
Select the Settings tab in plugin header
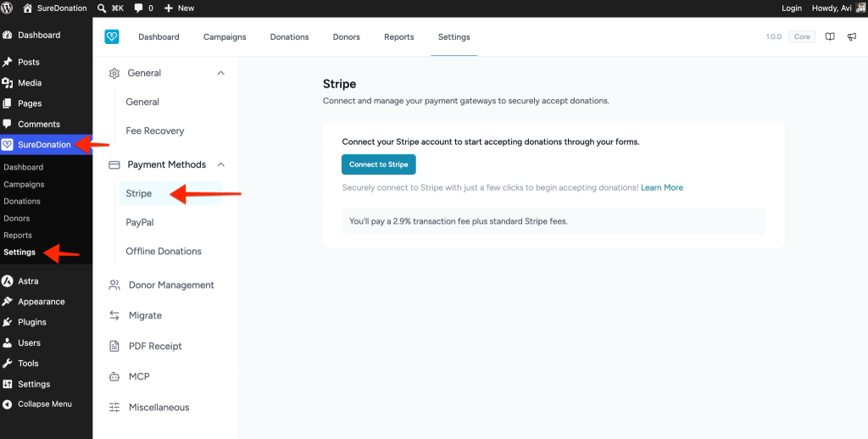pos(454,37)
